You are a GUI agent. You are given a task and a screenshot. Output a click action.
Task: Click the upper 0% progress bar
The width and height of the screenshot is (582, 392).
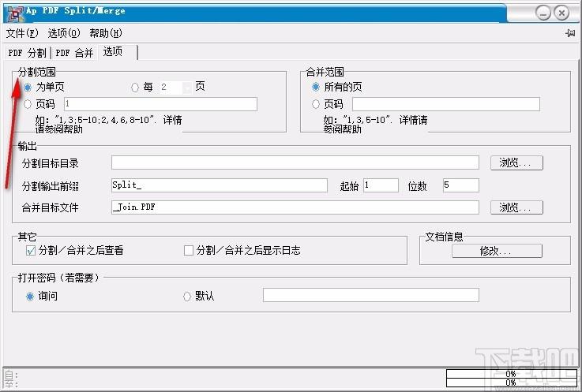511,373
